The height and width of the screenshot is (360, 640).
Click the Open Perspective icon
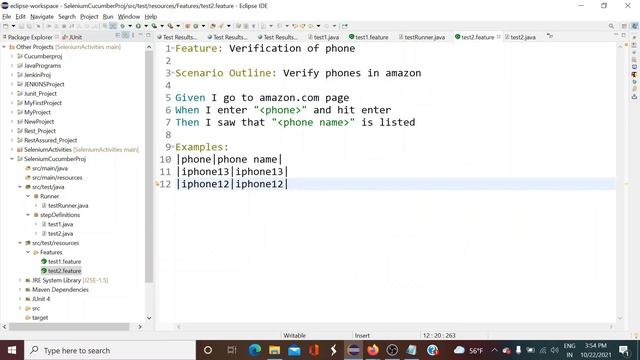pyautogui.click(x=624, y=26)
